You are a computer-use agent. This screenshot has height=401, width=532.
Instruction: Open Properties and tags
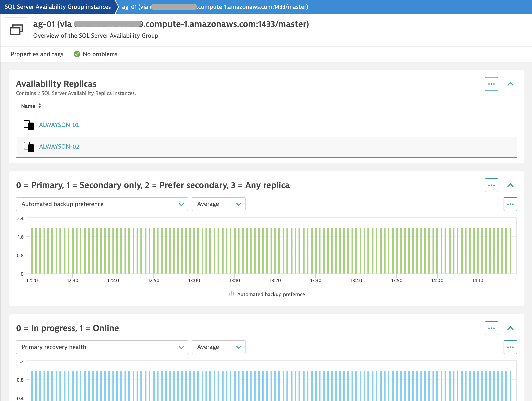[x=37, y=54]
